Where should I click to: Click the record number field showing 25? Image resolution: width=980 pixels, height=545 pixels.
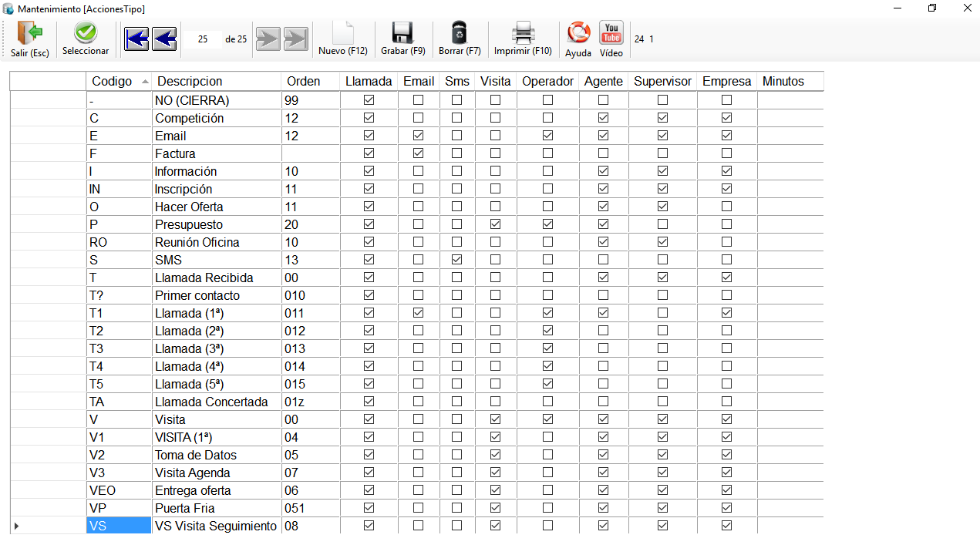203,39
